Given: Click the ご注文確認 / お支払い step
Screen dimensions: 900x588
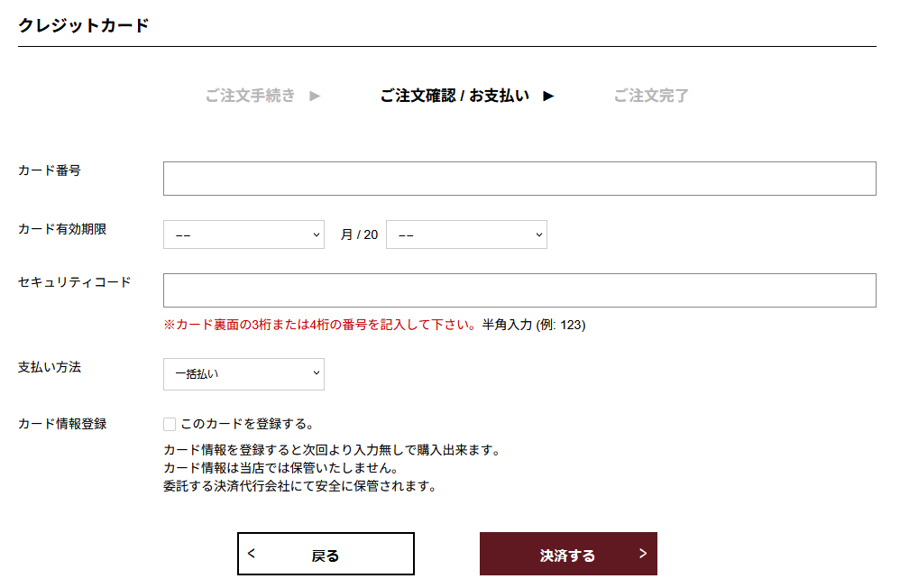Looking at the screenshot, I should (455, 96).
